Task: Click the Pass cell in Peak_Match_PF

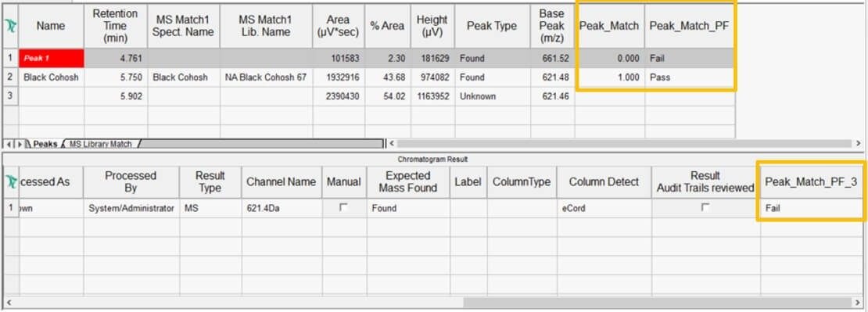Action: click(689, 77)
